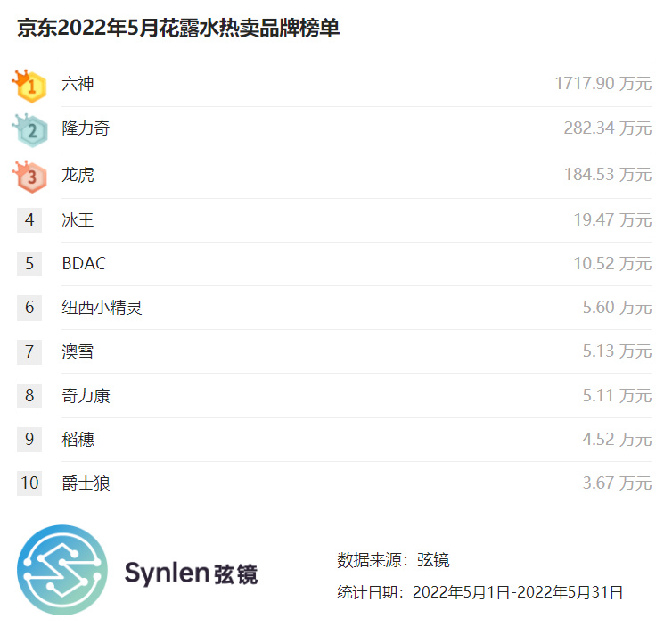Click the gold rank 1 crown badge
Screen dimensions: 672x627
[29, 86]
